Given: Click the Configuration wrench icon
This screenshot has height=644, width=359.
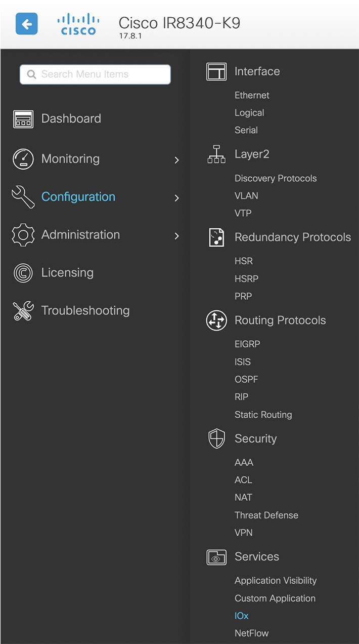Looking at the screenshot, I should [x=23, y=197].
